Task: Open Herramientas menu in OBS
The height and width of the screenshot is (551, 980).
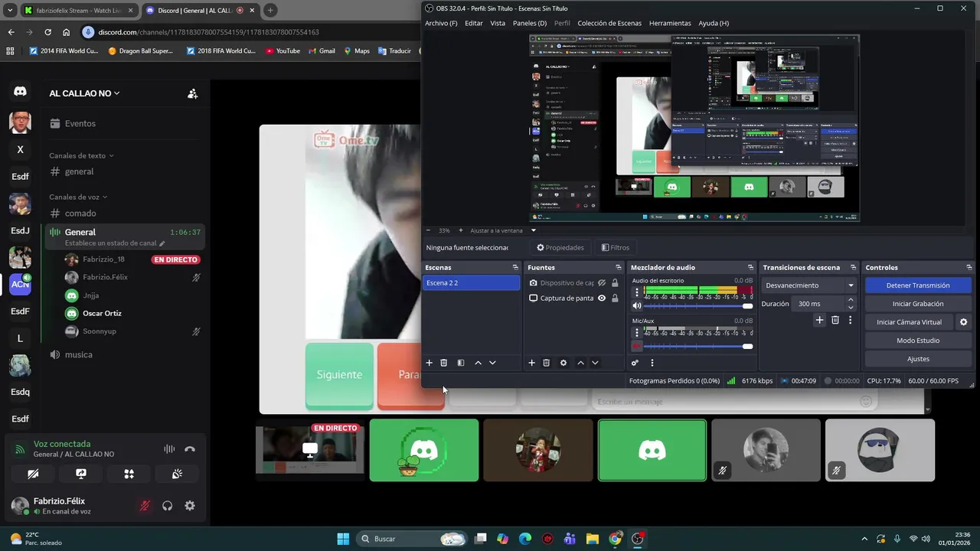Action: [x=670, y=23]
